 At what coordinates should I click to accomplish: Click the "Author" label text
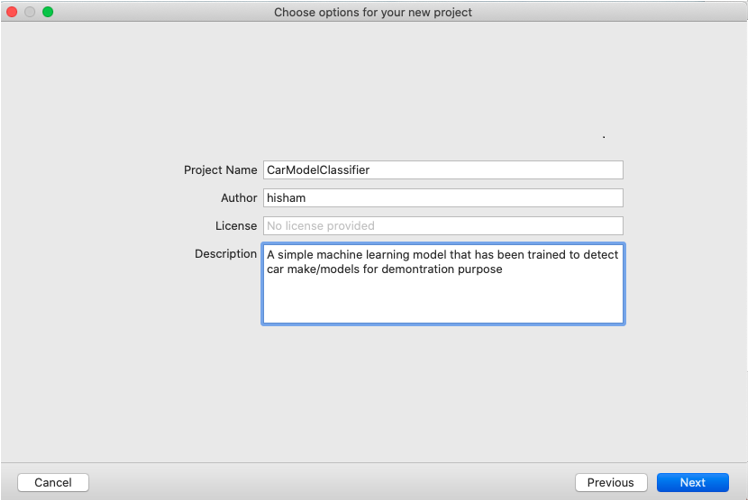tap(239, 198)
